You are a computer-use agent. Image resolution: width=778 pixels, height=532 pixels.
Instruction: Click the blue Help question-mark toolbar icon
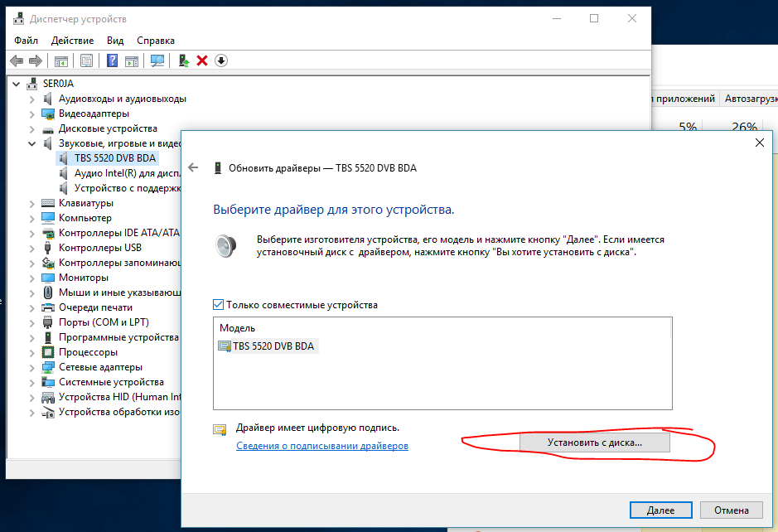[x=113, y=60]
